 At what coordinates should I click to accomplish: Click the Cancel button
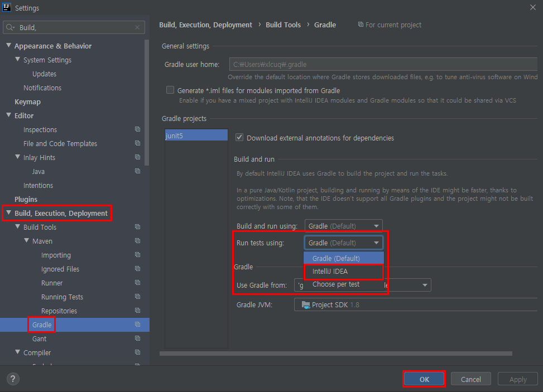[471, 379]
